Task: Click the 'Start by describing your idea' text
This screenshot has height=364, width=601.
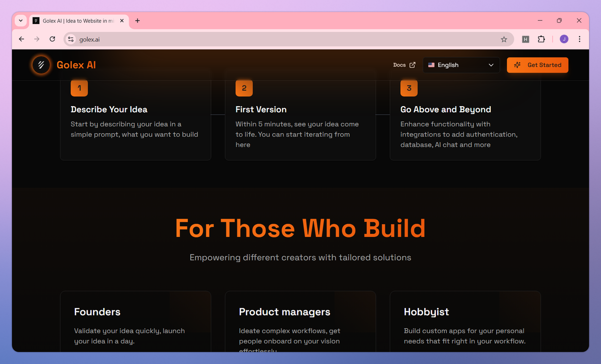Action: tap(134, 129)
